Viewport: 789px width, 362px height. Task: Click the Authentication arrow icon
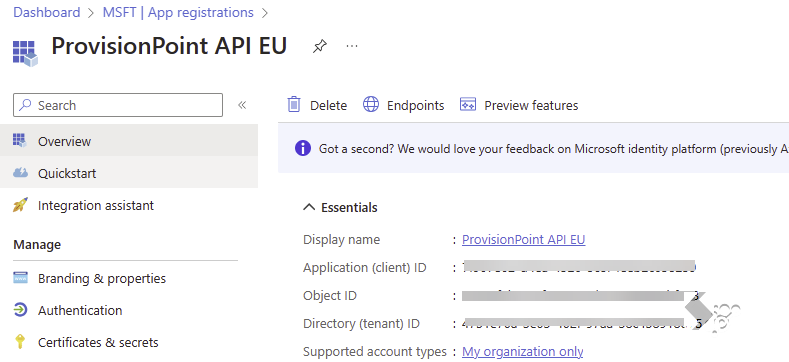[20, 310]
